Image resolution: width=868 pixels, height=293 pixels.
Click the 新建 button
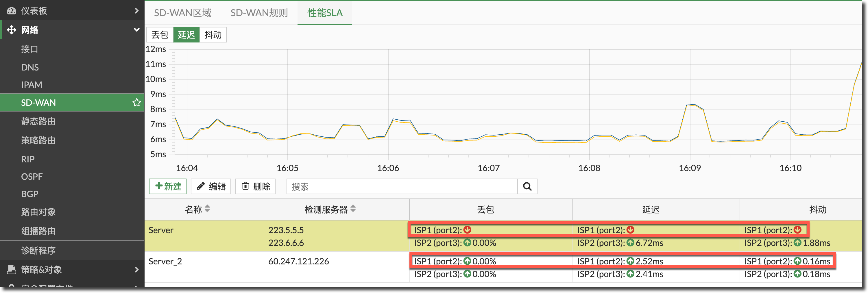point(168,187)
